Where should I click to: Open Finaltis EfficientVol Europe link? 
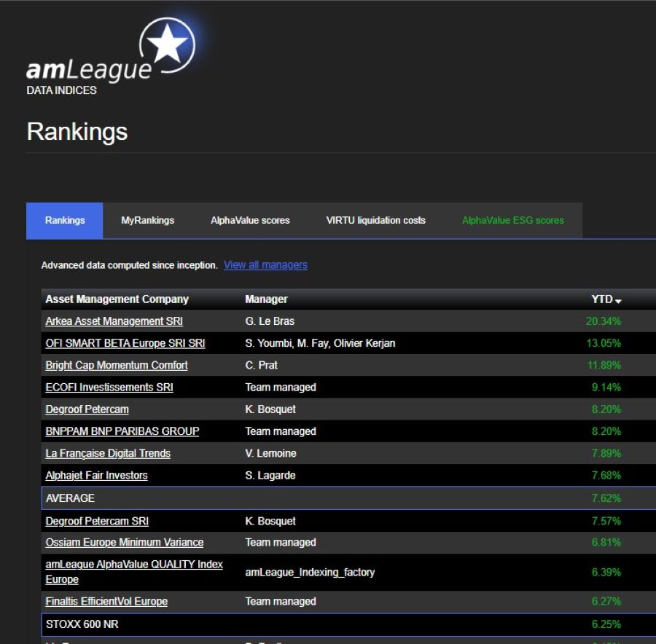pos(106,601)
